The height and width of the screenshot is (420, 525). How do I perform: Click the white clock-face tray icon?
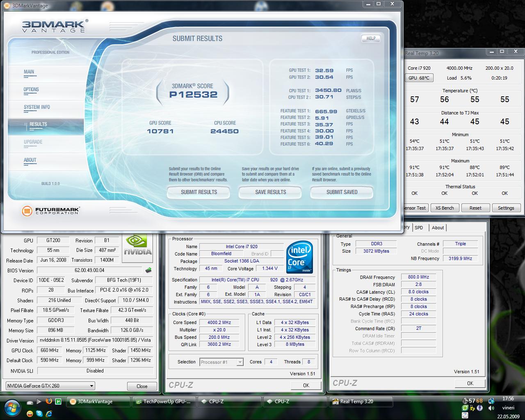465,415
